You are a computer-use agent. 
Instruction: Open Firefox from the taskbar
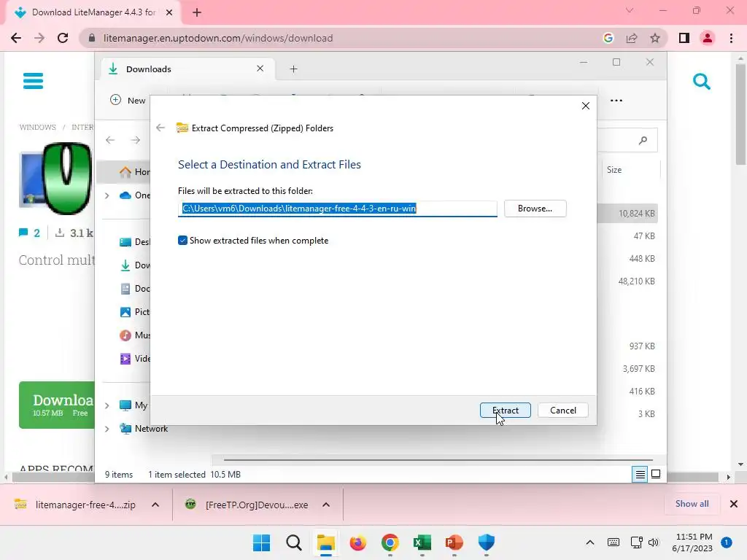coord(357,542)
